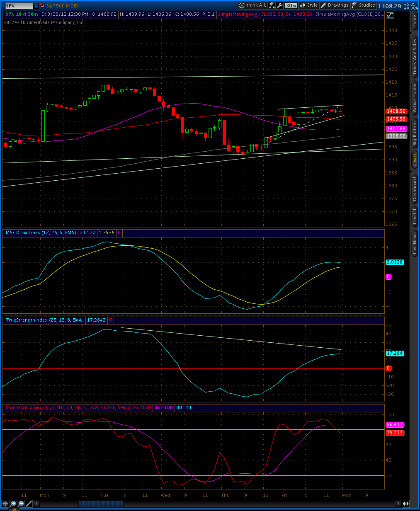Click the gray 1398.96 price bubble
Screen dimensions: 420x511
(x=396, y=136)
